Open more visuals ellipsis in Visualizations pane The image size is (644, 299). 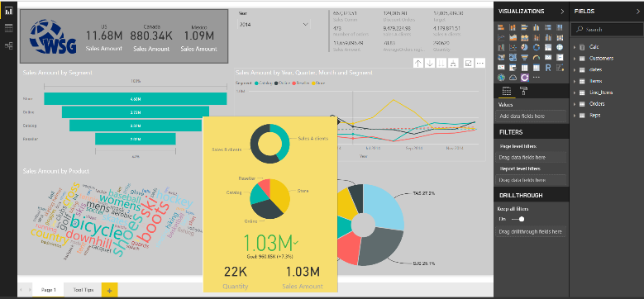(x=537, y=77)
